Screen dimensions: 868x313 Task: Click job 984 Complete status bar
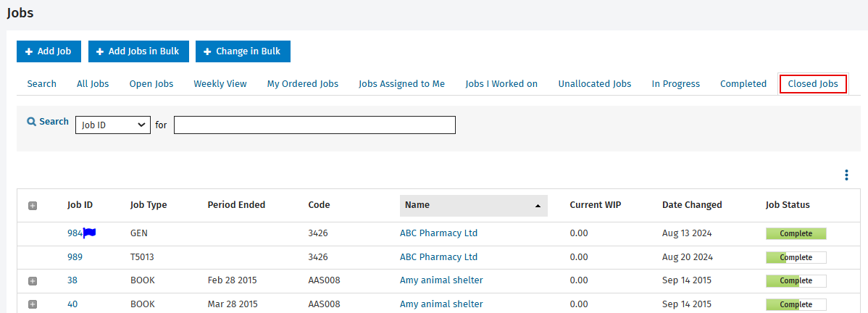click(796, 234)
